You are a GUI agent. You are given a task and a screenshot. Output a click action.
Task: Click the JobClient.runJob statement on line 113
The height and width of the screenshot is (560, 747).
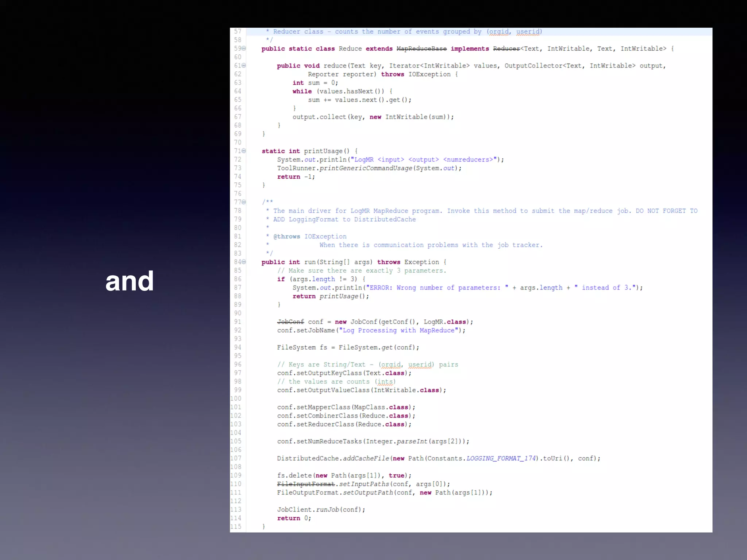(x=321, y=510)
